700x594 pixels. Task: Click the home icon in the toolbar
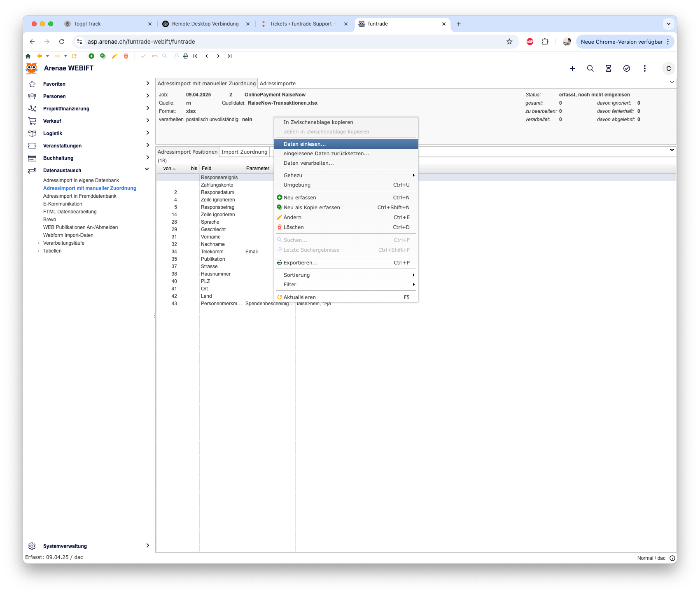[28, 56]
